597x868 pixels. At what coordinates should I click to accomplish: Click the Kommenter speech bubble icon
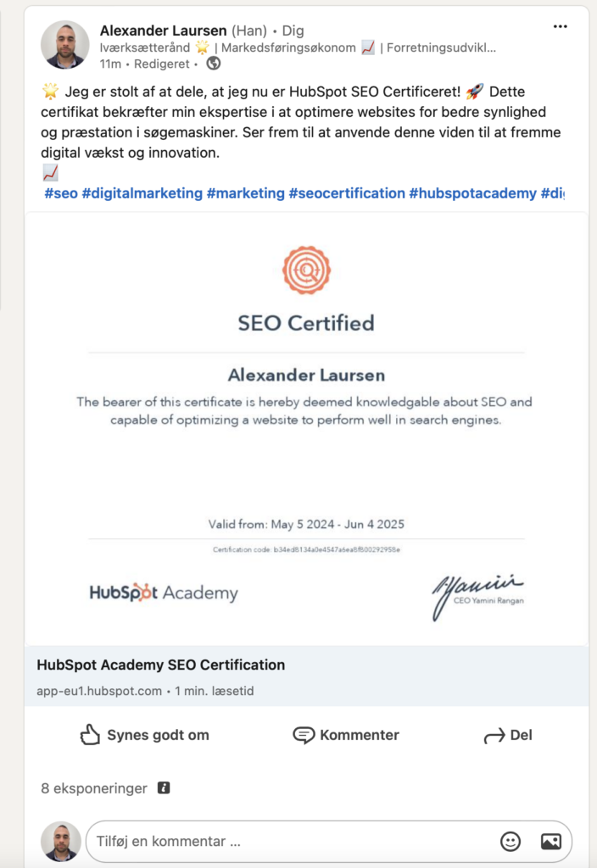(304, 735)
